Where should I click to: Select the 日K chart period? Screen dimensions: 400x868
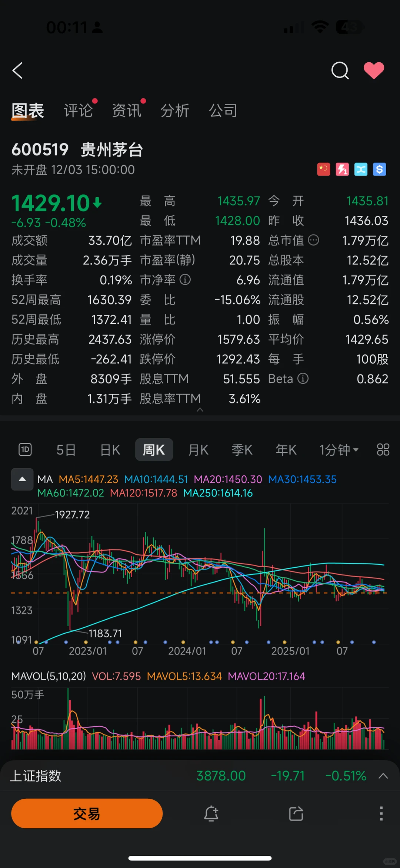[x=110, y=450]
